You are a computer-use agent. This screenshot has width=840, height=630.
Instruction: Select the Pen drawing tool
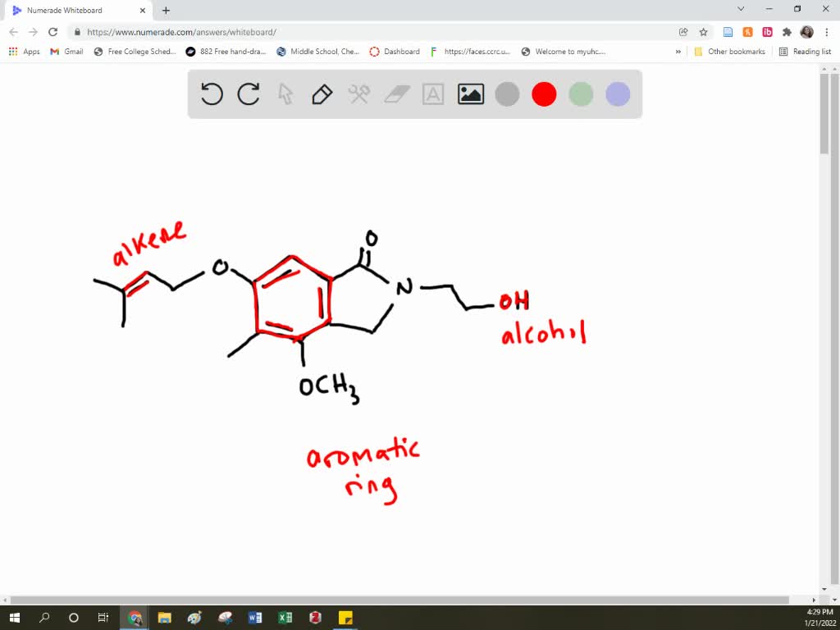321,94
